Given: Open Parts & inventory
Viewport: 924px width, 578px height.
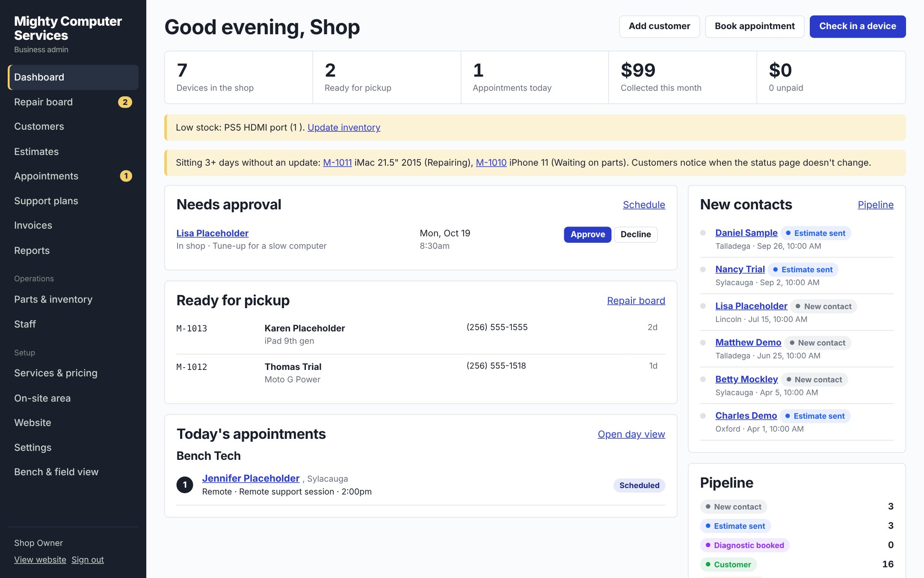Looking at the screenshot, I should point(73,299).
